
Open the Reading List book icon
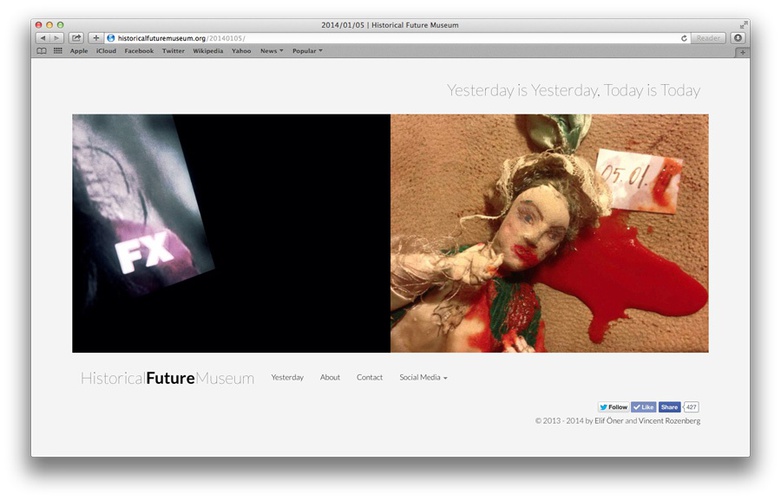click(x=42, y=50)
